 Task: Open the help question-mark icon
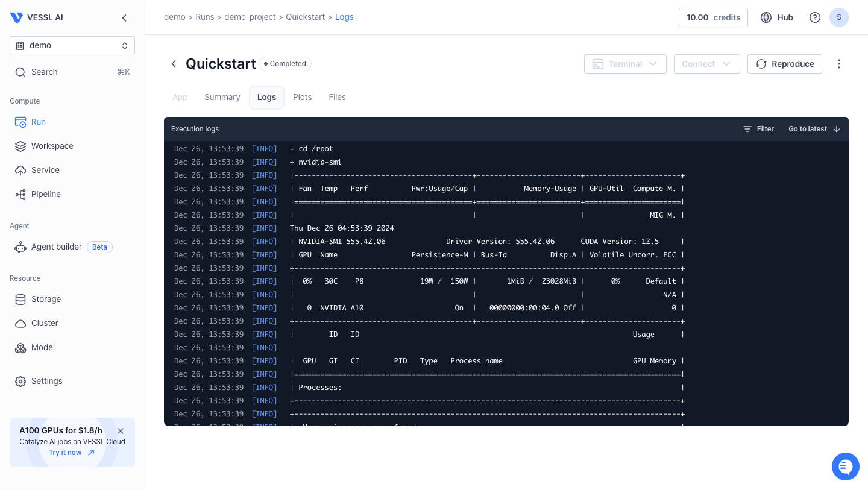(x=815, y=17)
